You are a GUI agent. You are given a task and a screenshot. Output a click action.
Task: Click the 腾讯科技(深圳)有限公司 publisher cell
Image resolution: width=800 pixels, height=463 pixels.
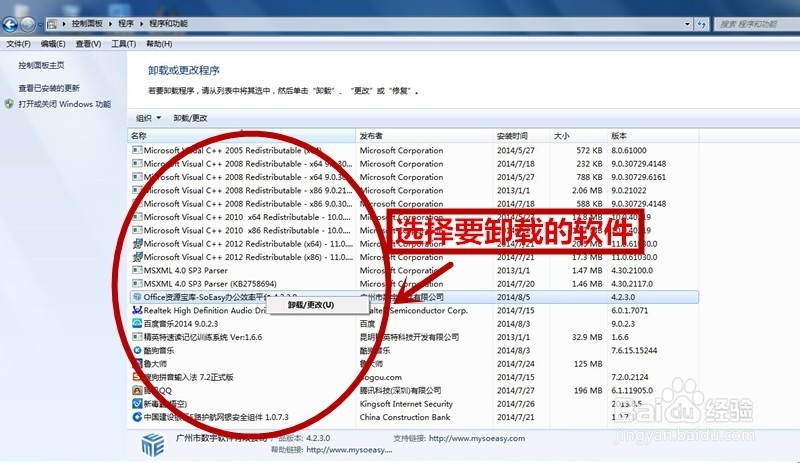400,391
